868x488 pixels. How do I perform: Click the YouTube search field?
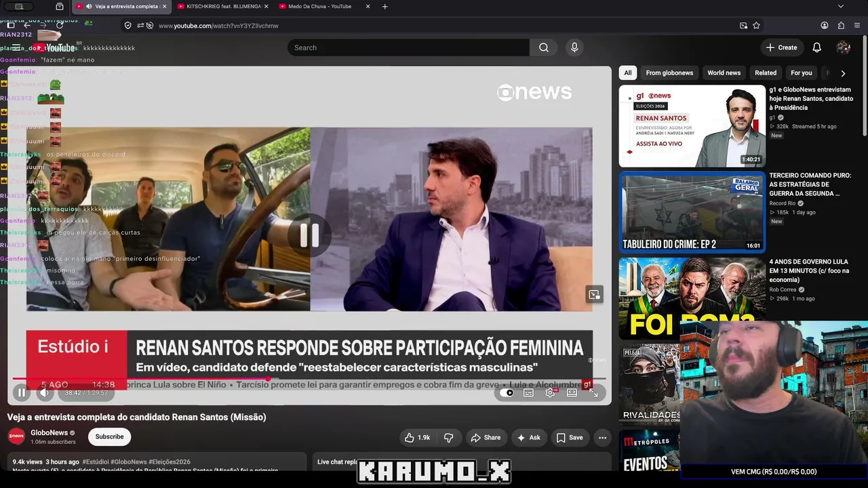(409, 47)
